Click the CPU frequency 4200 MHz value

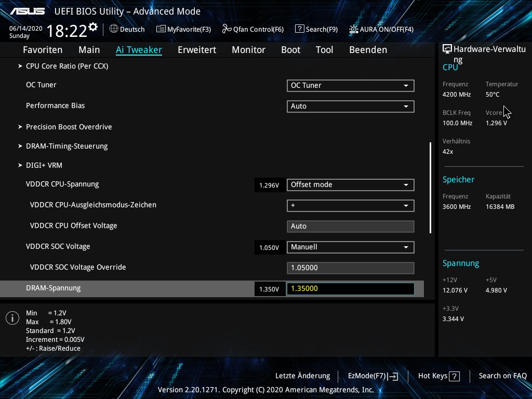[457, 95]
